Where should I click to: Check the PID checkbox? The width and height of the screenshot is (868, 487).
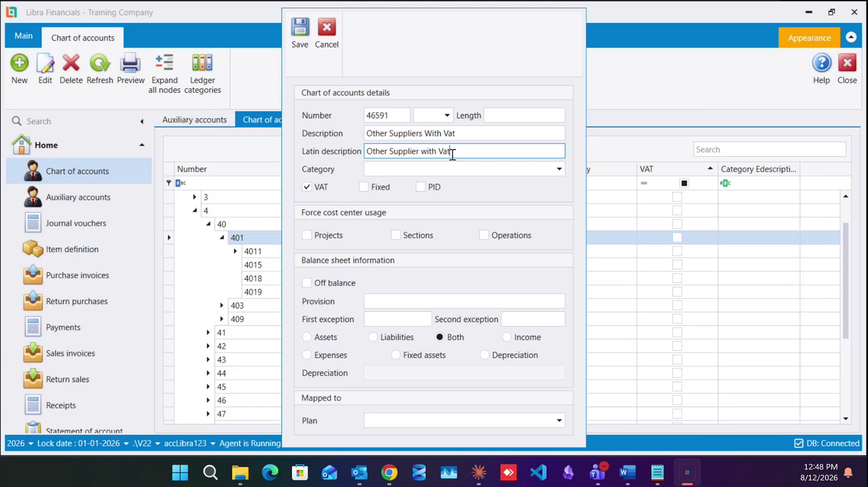(x=421, y=187)
